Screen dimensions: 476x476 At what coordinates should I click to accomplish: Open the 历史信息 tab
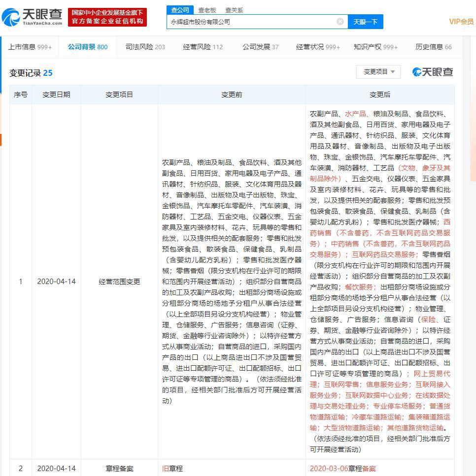click(x=433, y=47)
